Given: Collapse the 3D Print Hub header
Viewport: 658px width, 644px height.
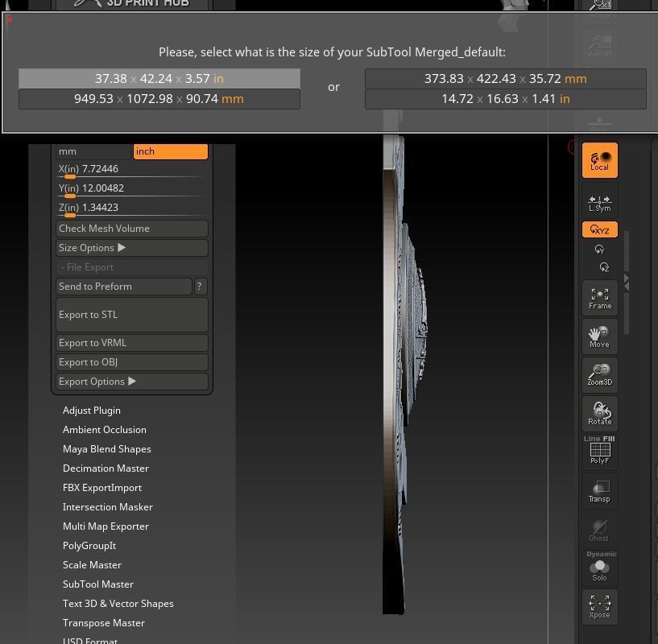Looking at the screenshot, I should [132, 4].
